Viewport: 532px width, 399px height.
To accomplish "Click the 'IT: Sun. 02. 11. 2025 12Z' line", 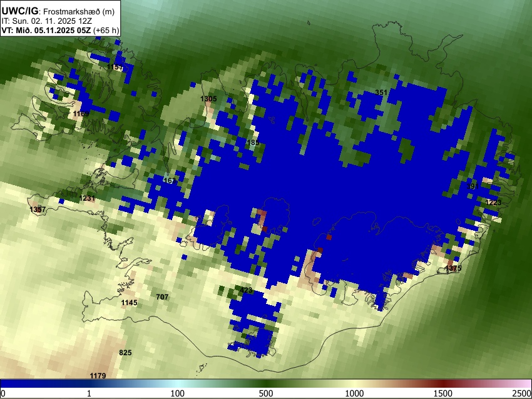I will pyautogui.click(x=46, y=21).
